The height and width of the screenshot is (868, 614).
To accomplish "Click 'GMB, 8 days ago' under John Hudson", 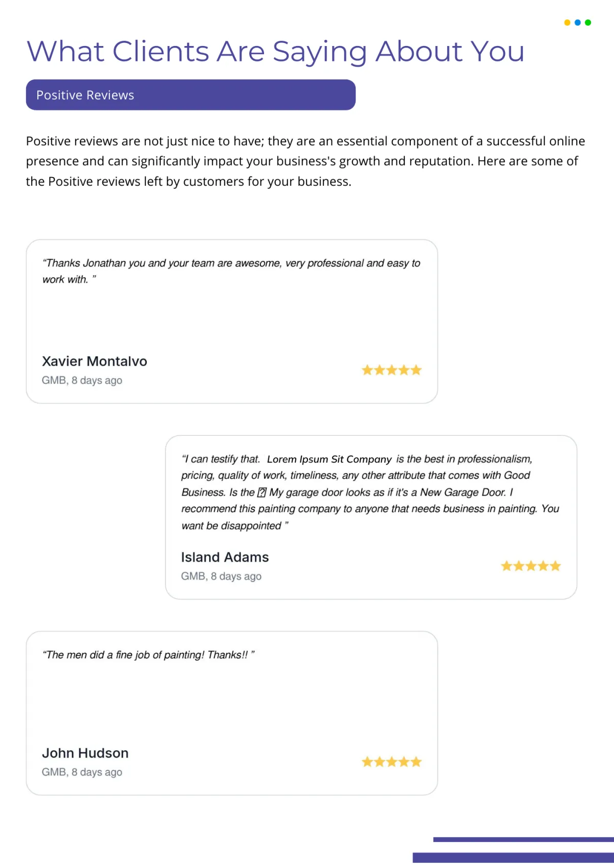I will tap(82, 772).
